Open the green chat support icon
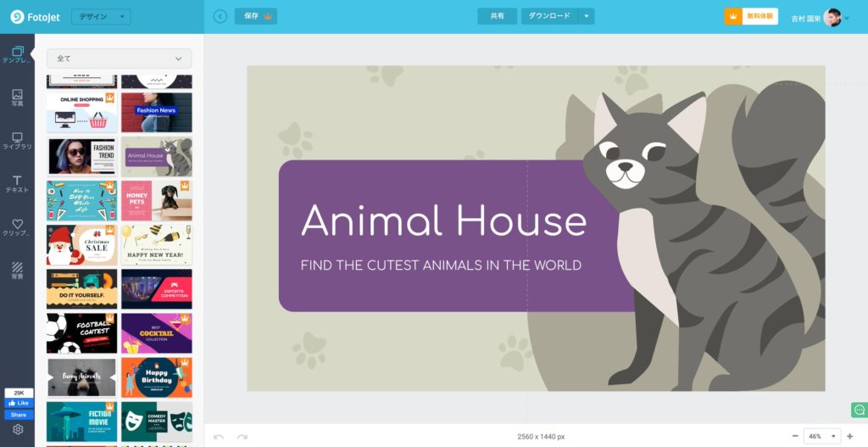 pyautogui.click(x=858, y=411)
